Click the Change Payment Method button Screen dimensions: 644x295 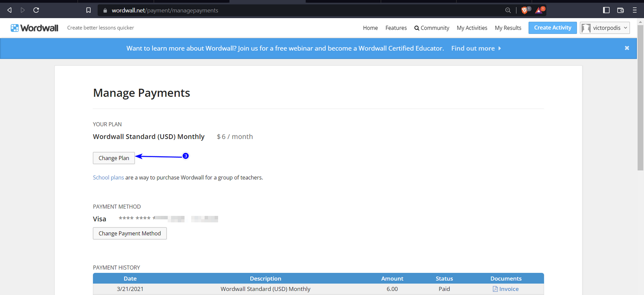130,234
